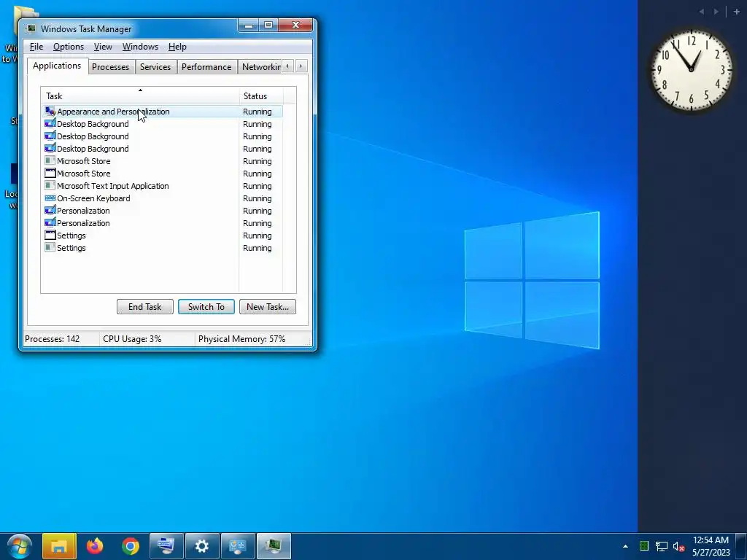Sort by the Task column header

(x=139, y=96)
